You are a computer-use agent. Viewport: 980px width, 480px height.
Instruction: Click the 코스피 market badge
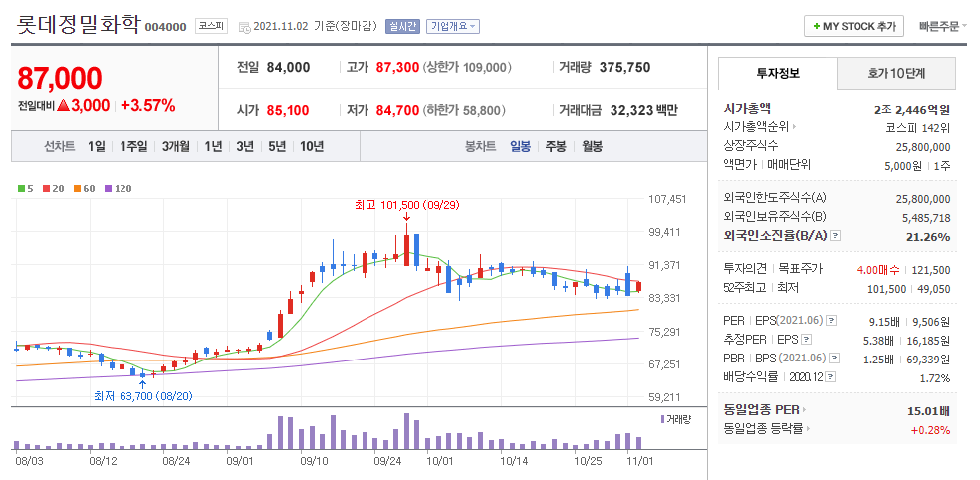pos(211,26)
